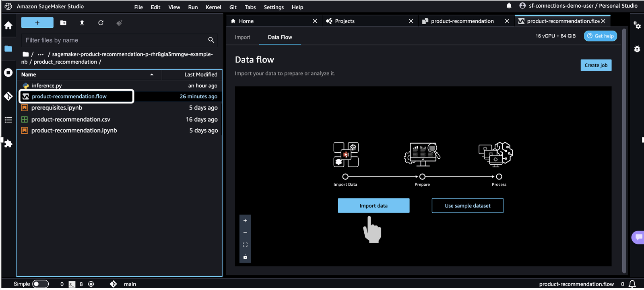This screenshot has height=290, width=644.
Task: Sort files by Name column arrow
Action: click(x=152, y=75)
